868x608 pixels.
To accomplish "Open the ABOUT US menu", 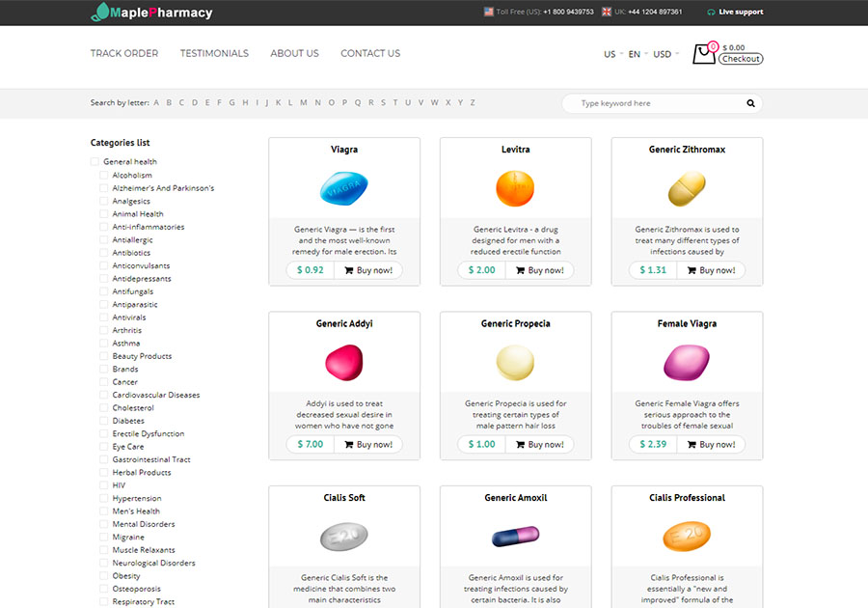I will click(294, 53).
